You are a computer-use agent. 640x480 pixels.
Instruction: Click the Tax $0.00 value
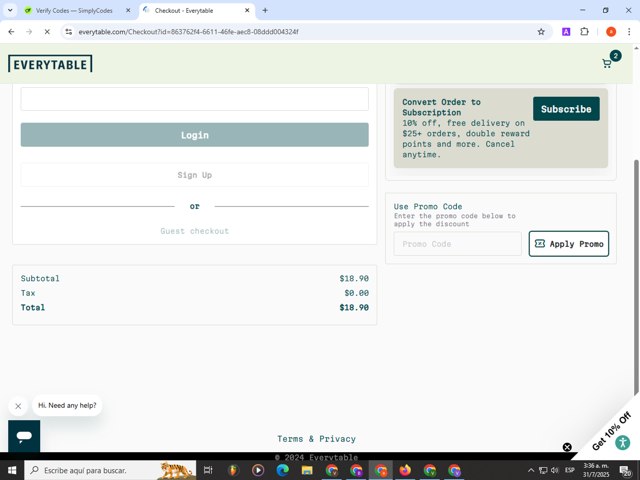coord(356,293)
